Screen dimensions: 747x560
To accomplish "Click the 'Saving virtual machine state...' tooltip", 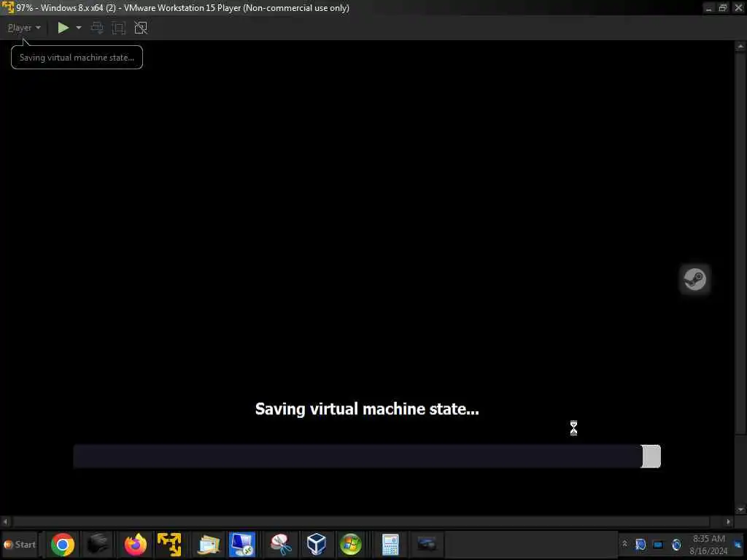I will tap(77, 57).
